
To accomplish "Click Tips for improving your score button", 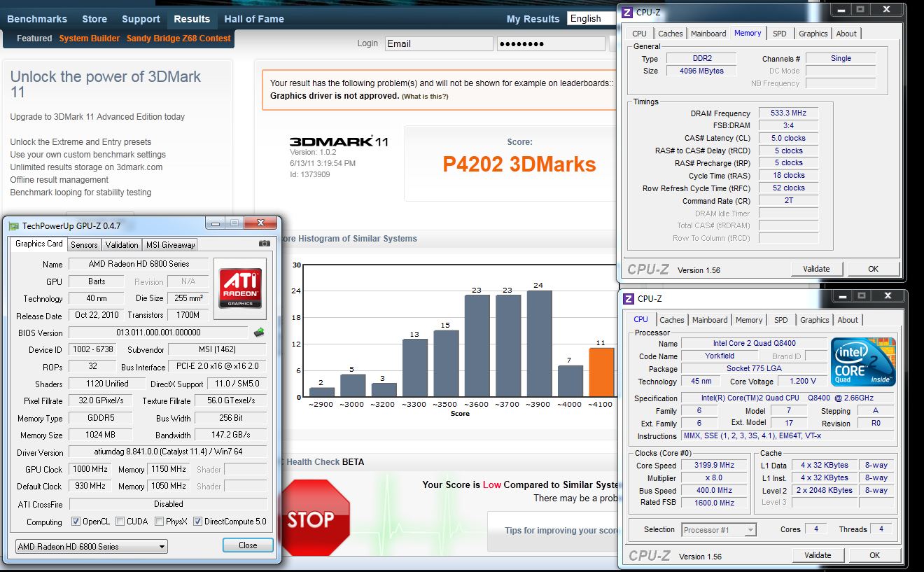I will [x=554, y=531].
